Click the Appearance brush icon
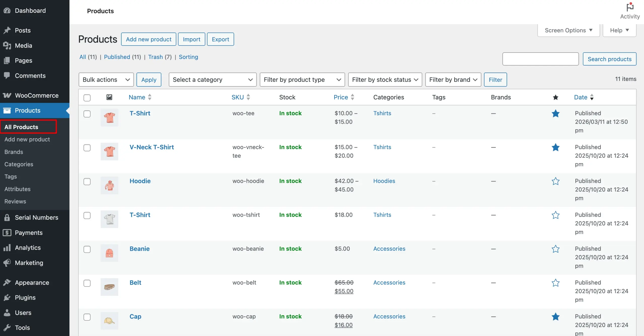 point(7,282)
